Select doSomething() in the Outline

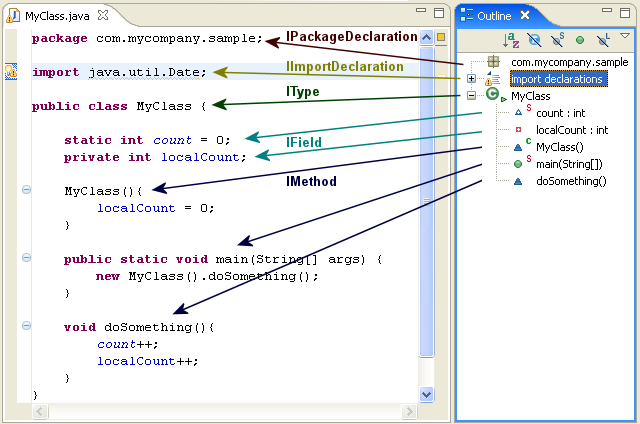571,181
